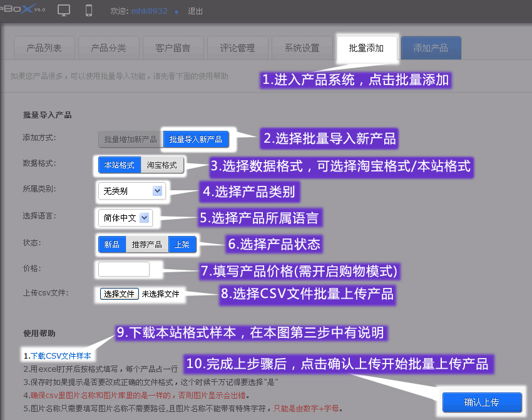The image size is (532, 420).
Task: Switch to the 产品分类 tab
Action: (x=108, y=48)
